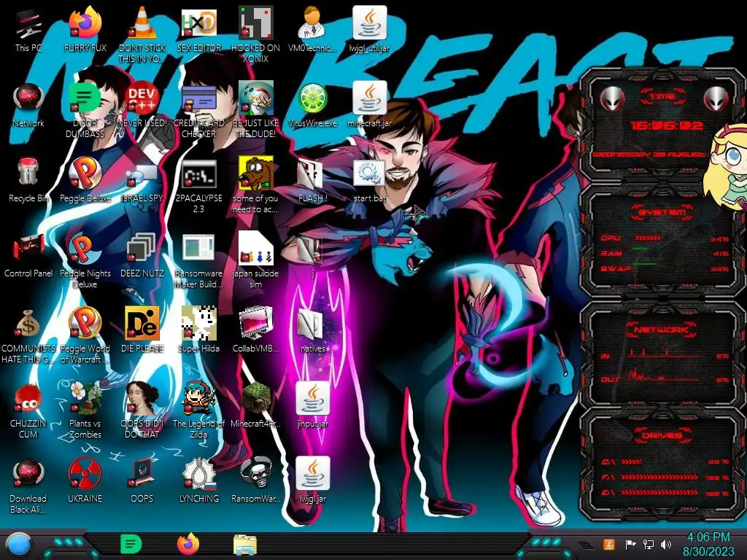Select the OOPS DID I DO THAT portrait icon
The width and height of the screenshot is (747, 560).
pos(142,411)
